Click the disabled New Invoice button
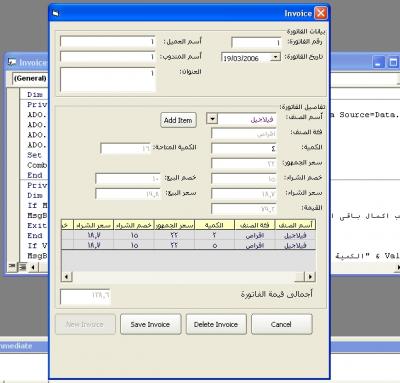 point(85,324)
